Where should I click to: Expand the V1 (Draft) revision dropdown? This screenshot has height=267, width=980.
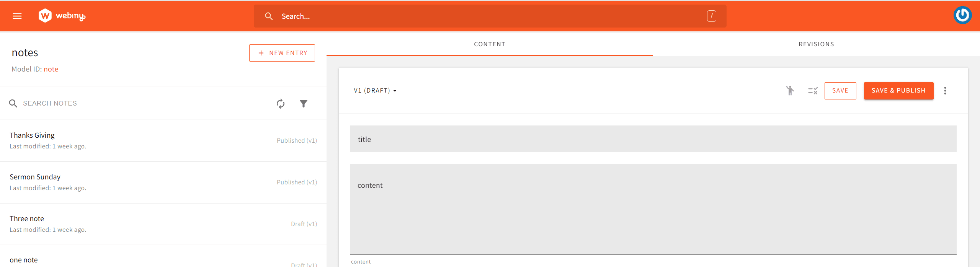click(x=375, y=91)
